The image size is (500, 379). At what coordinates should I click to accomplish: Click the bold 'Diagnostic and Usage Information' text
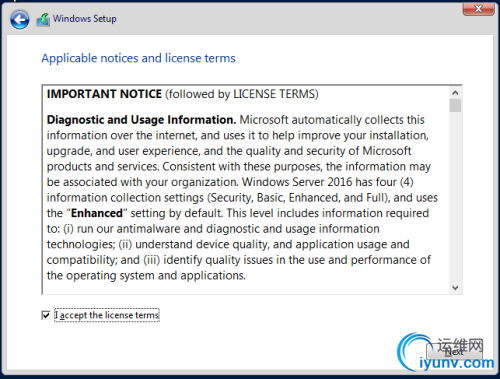click(x=141, y=120)
